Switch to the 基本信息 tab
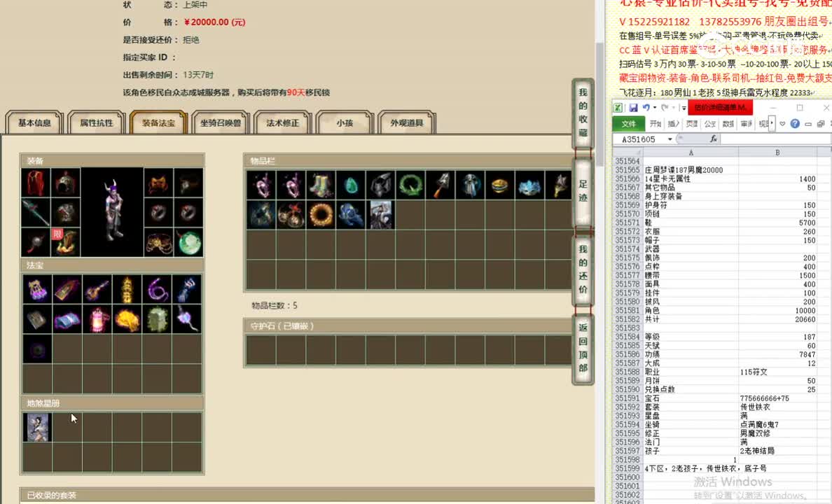The width and height of the screenshot is (832, 504). [33, 122]
